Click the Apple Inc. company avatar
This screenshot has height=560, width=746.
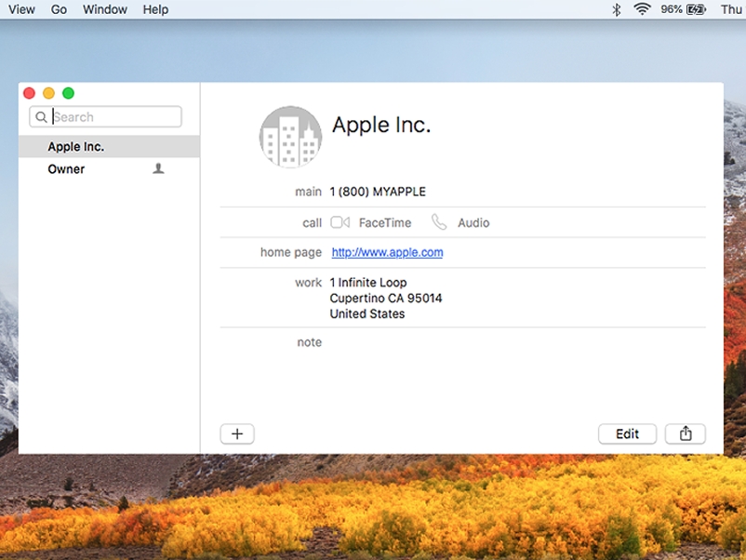(x=290, y=137)
